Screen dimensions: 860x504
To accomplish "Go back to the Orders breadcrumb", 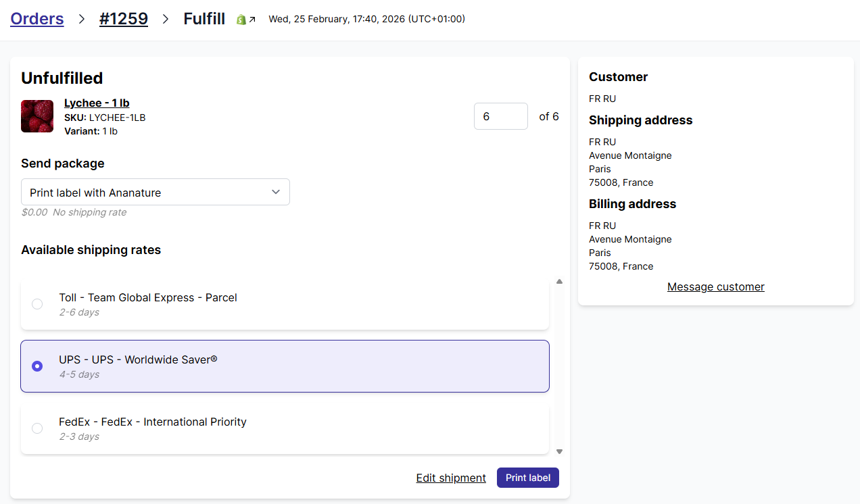I will point(37,19).
